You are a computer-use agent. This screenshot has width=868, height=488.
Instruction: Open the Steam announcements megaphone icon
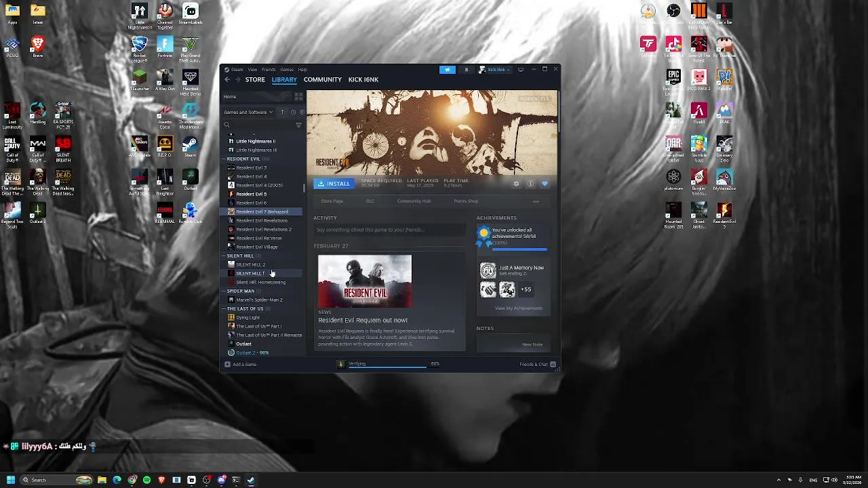448,69
